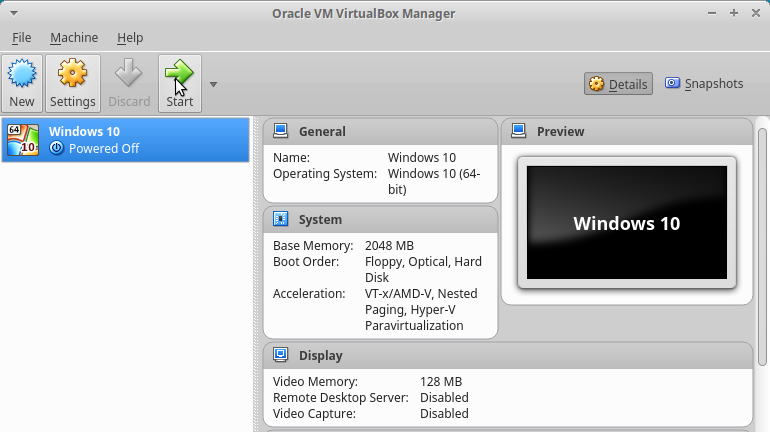Click the '2048 MB' base memory value
Screen dimensions: 770x432
[x=389, y=245]
